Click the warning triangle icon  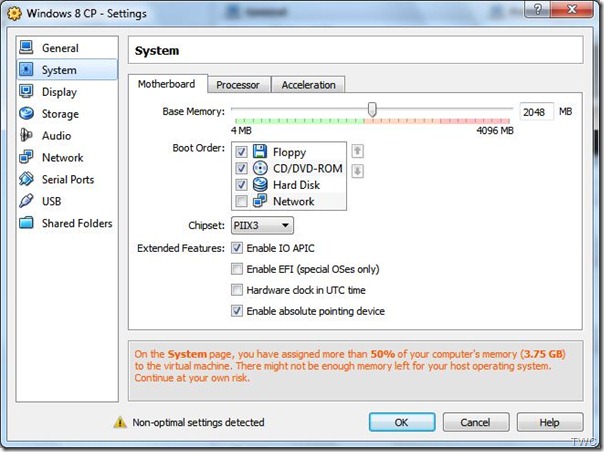click(120, 422)
